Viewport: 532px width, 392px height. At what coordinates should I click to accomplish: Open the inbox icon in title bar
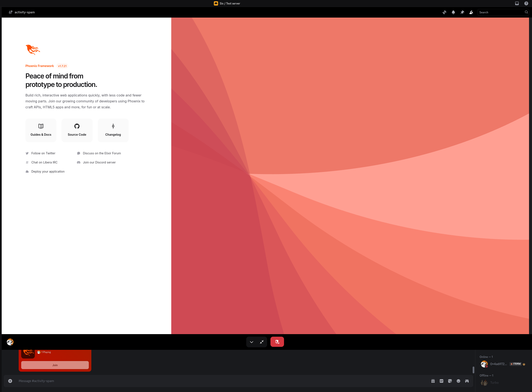click(517, 3)
